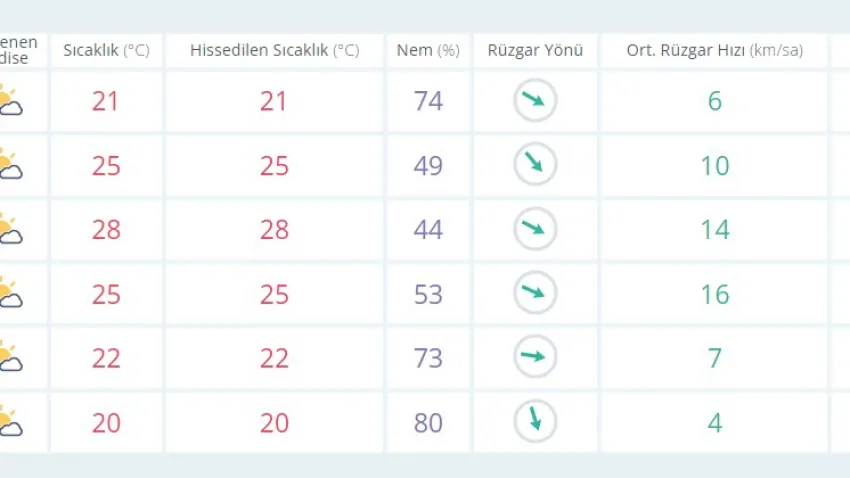Click partly cloudy icon in 22° row
Screen dimensions: 850x478
[10, 357]
